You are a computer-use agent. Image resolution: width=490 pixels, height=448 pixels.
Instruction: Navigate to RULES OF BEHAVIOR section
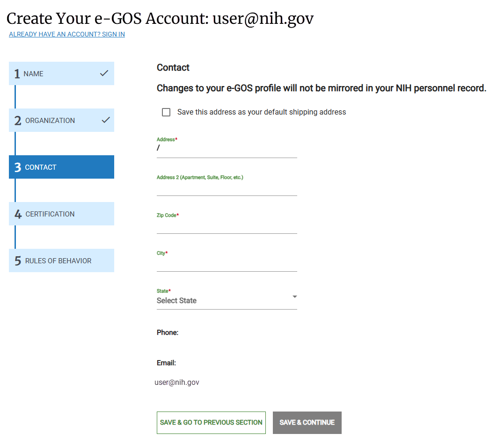click(61, 260)
